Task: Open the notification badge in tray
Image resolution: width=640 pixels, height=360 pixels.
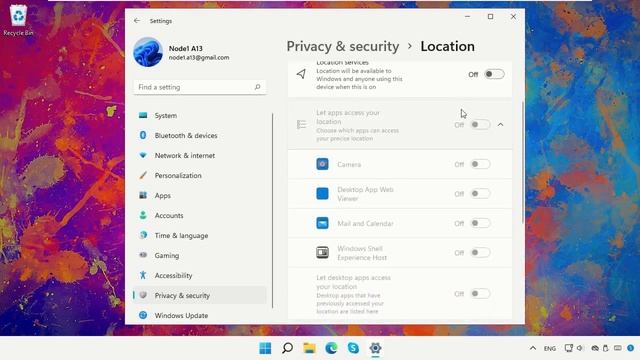Action: tap(631, 348)
